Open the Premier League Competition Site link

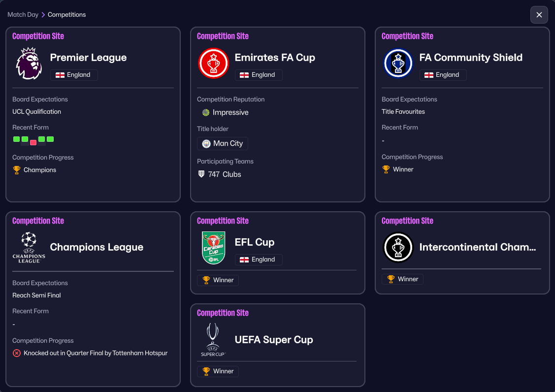38,36
